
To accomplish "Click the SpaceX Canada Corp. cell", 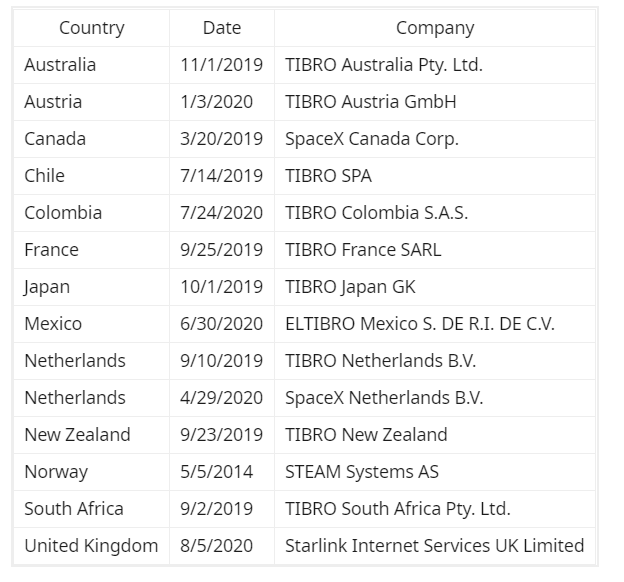I will click(x=372, y=139).
